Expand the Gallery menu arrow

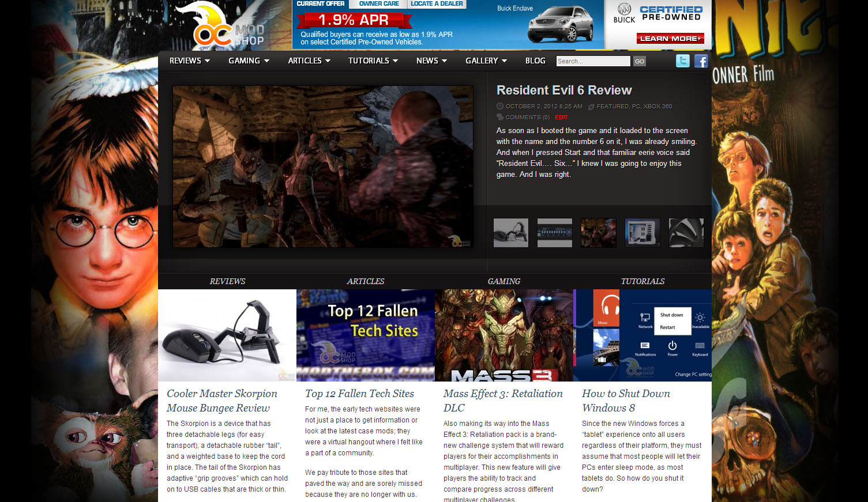[504, 61]
